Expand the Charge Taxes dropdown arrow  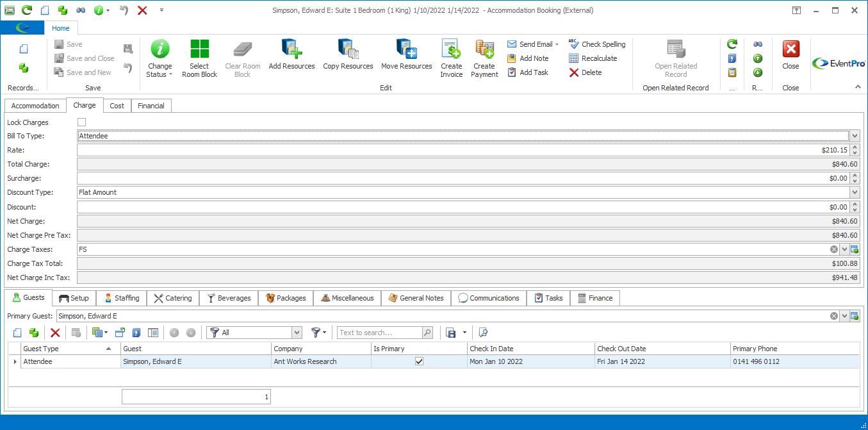click(844, 249)
